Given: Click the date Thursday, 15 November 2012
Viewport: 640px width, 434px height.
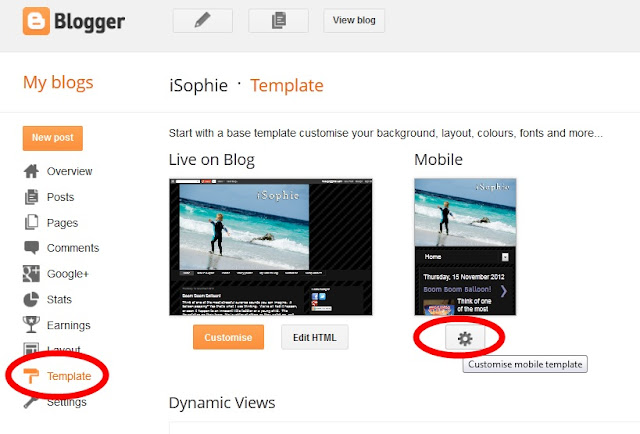Looking at the screenshot, I should tap(464, 277).
